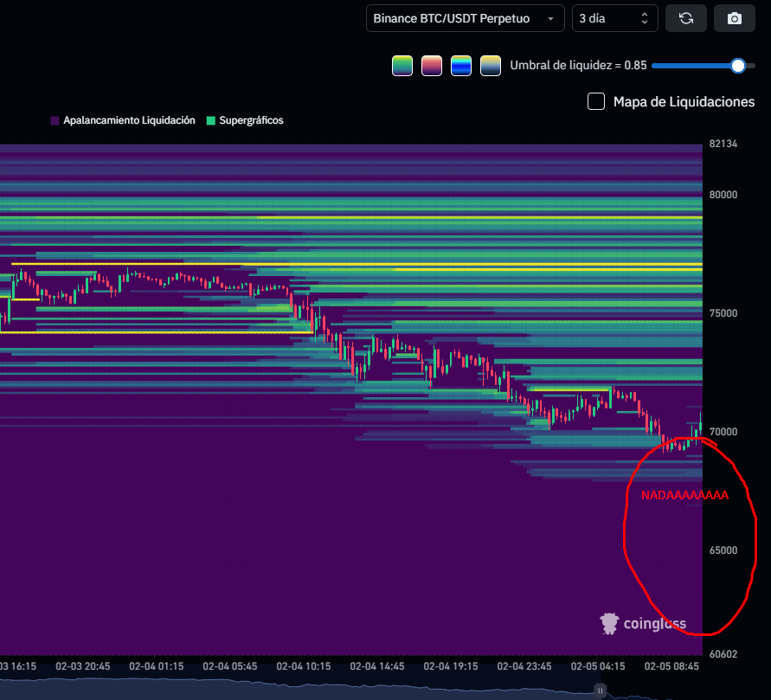Open the 3 día timeframe selector
Image resolution: width=771 pixels, height=700 pixels.
[614, 19]
